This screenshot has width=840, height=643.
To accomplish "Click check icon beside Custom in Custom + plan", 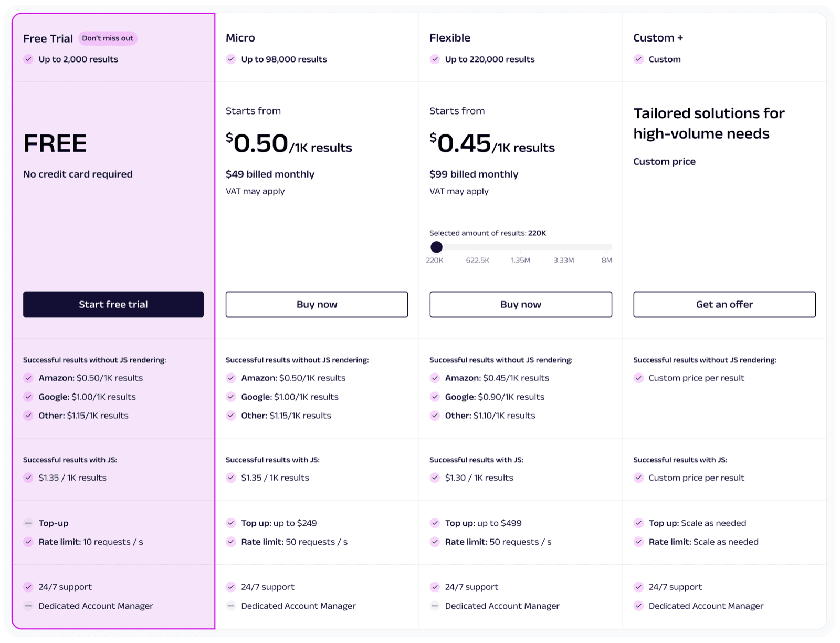I will pyautogui.click(x=638, y=59).
